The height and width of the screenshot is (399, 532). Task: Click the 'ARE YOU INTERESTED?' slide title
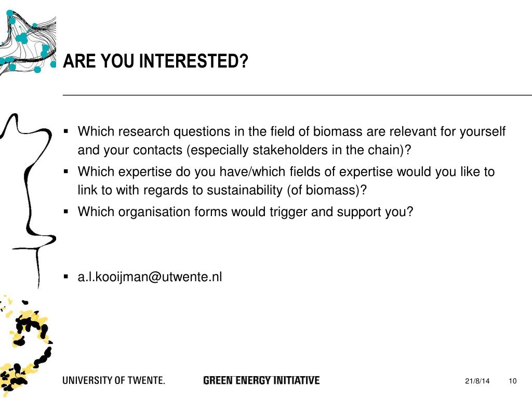[x=155, y=61]
